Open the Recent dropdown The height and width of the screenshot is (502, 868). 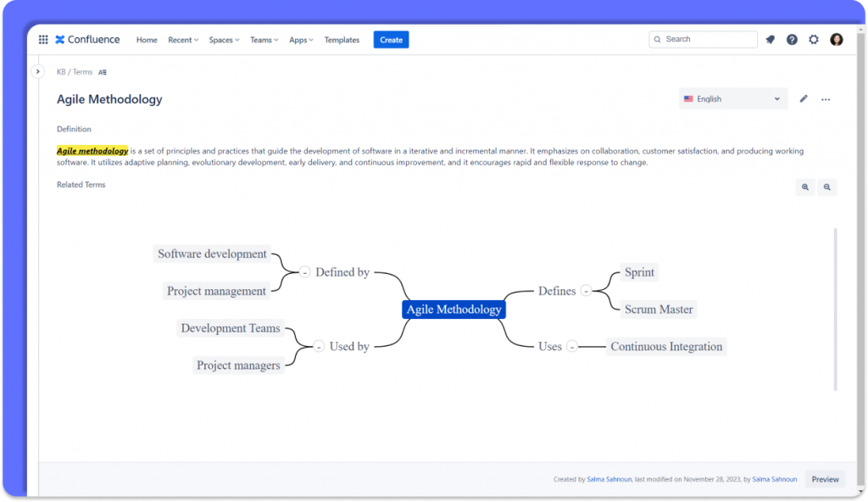182,39
